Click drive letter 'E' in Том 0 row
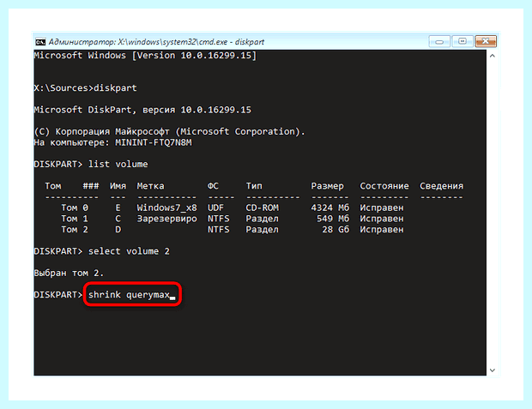This screenshot has height=409, width=532. pyautogui.click(x=118, y=208)
